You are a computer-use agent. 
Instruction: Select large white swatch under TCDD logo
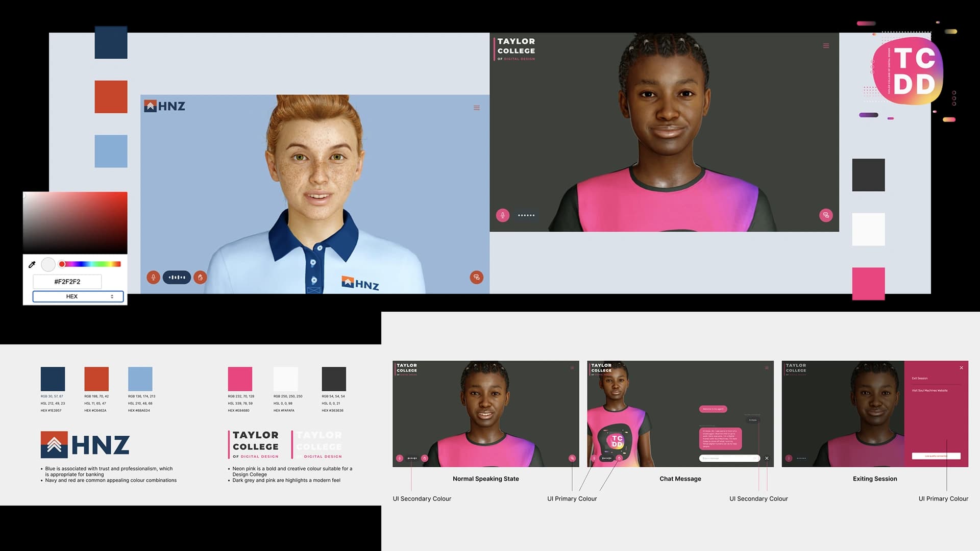(868, 230)
